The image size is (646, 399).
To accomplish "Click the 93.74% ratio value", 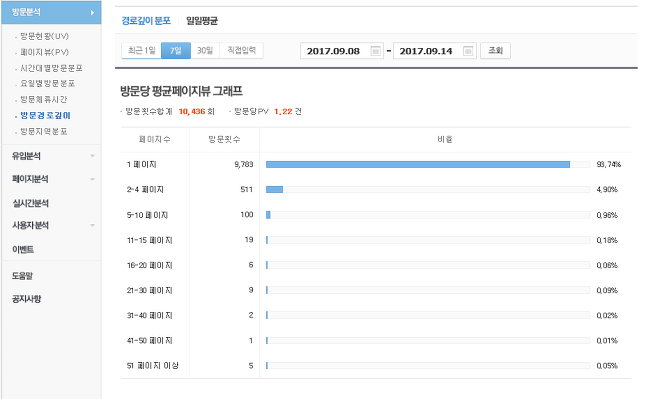I will click(609, 164).
